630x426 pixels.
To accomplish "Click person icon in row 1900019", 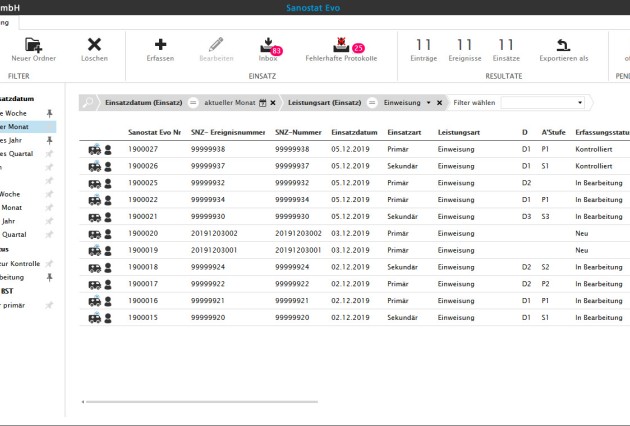I will (x=108, y=251).
